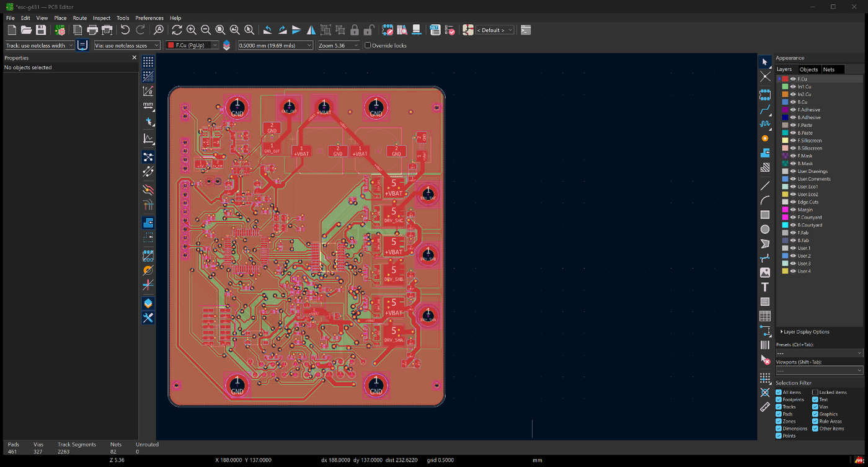Select the Edge.Cuts layer row

tap(820, 202)
